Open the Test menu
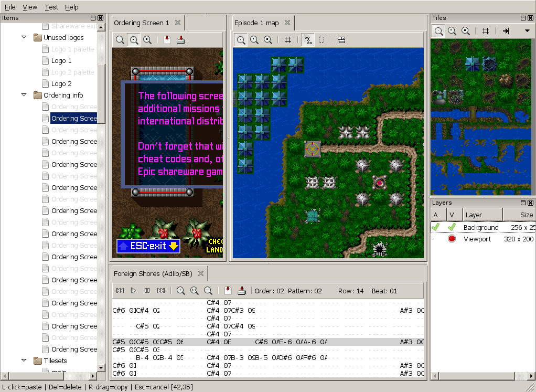 51,7
